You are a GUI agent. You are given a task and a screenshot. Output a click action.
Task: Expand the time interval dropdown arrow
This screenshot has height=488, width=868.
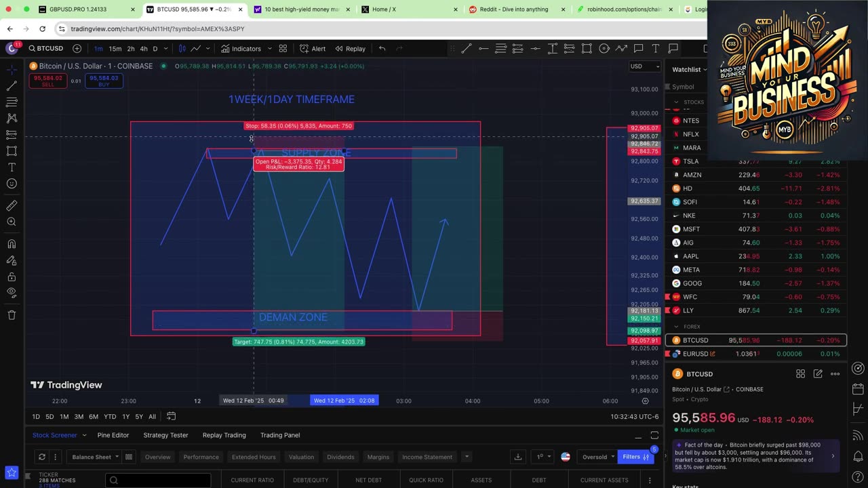coord(167,49)
